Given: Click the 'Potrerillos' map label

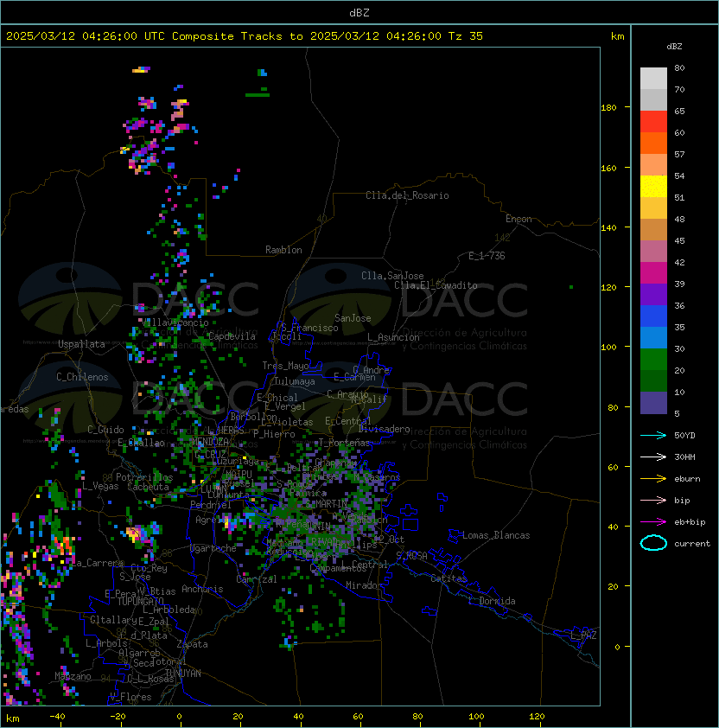Looking at the screenshot, I should (144, 477).
